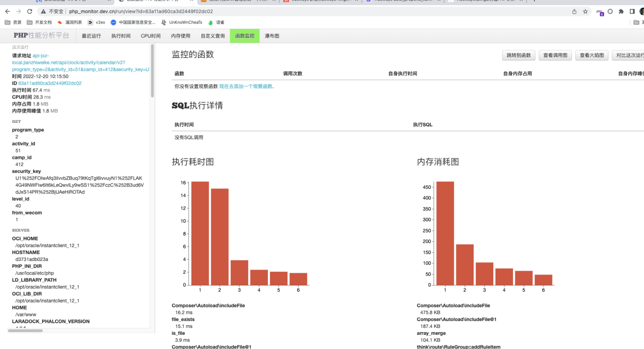Open the Extensions puzzle-piece icon
The image size is (644, 349).
pos(621,12)
